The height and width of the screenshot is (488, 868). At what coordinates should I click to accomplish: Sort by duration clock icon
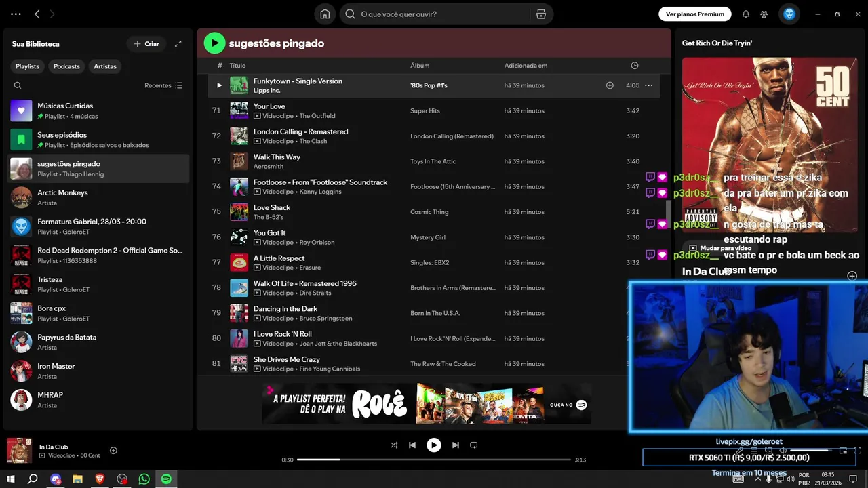tap(635, 66)
